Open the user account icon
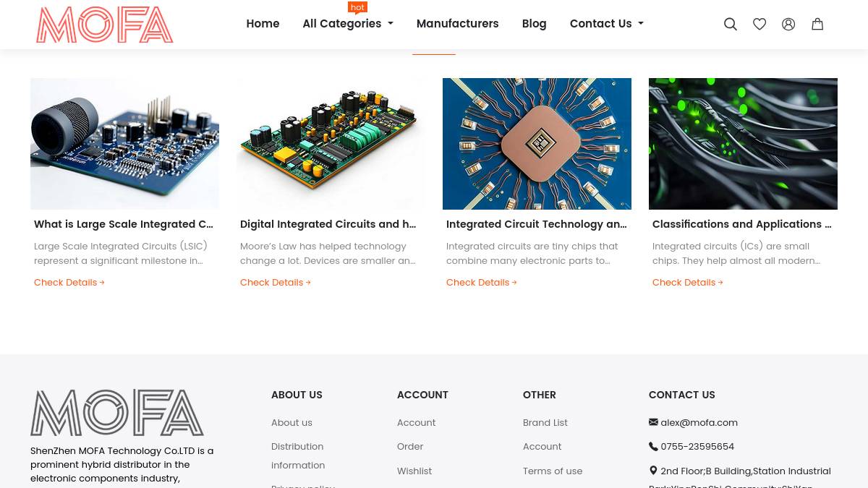The height and width of the screenshot is (488, 868). (788, 24)
